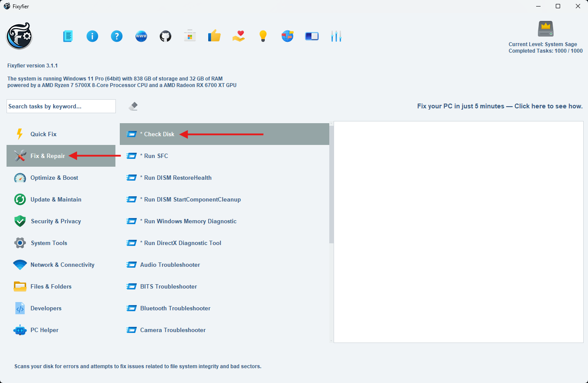This screenshot has width=588, height=383.
Task: Click the language globe with flags icon
Action: pyautogui.click(x=287, y=36)
